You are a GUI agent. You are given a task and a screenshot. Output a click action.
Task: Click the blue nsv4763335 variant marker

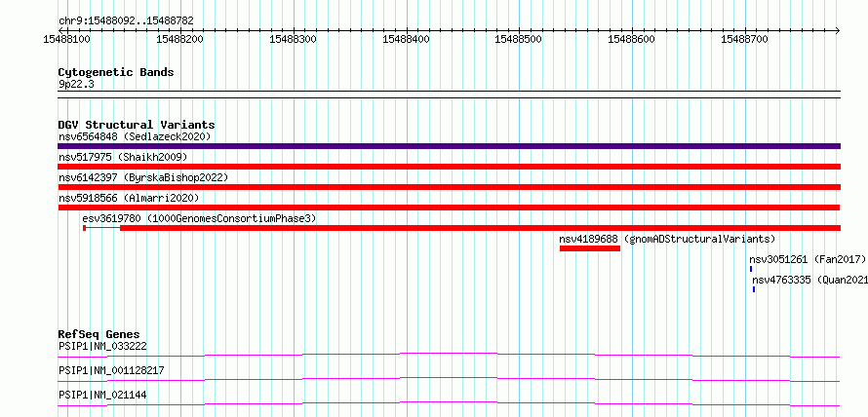coord(754,289)
